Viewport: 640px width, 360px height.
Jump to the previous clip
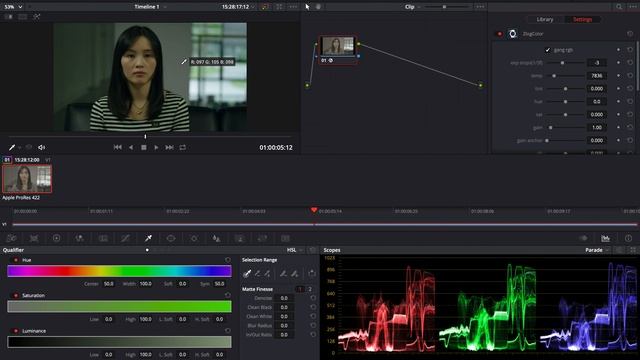click(x=118, y=147)
